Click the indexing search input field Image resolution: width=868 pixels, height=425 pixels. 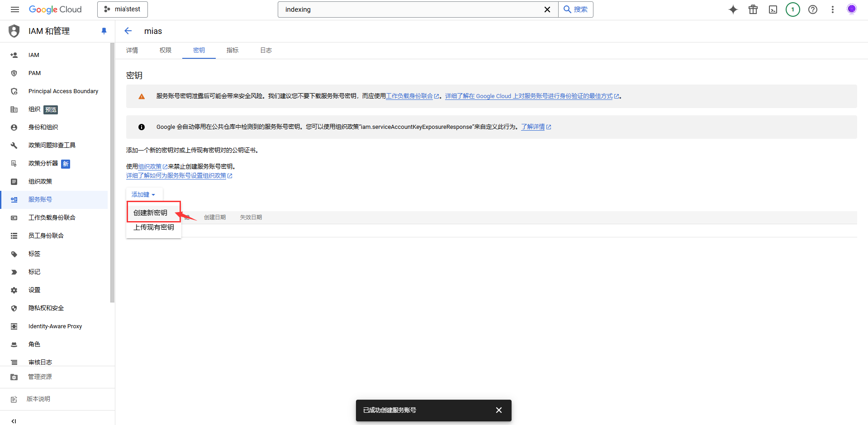pyautogui.click(x=407, y=9)
